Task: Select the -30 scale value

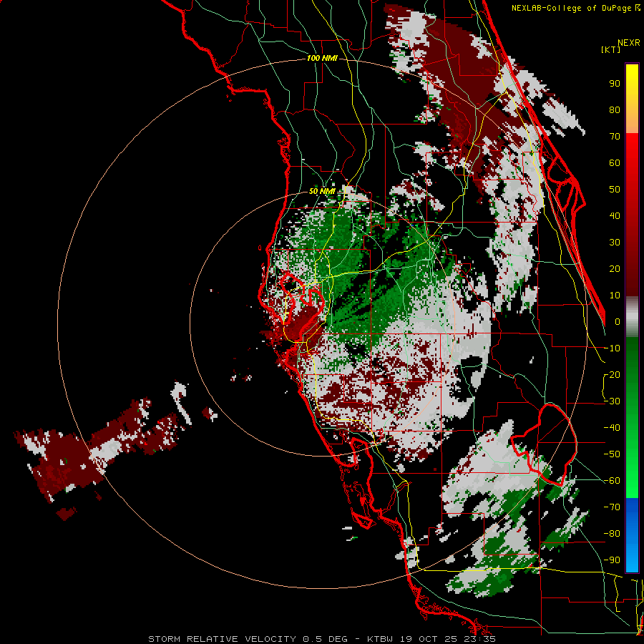Action: pyautogui.click(x=612, y=401)
